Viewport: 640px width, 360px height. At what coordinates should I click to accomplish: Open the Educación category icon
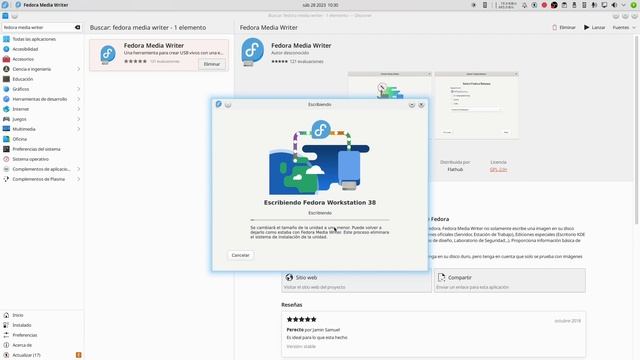point(6,79)
